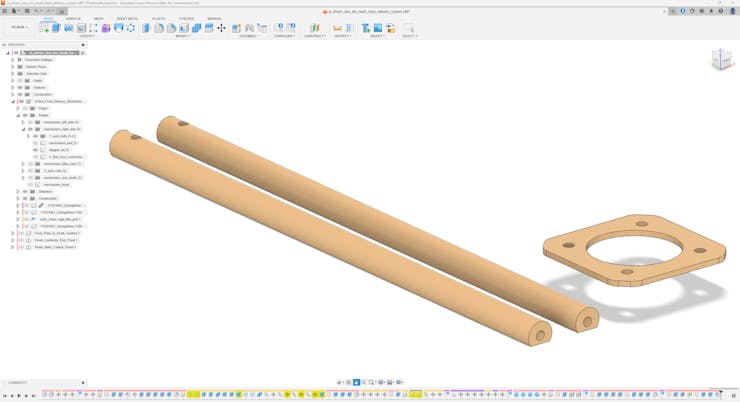Image resolution: width=740 pixels, height=402 pixels.
Task: Select the Move/Copy four-arrow tool
Action: (x=221, y=28)
